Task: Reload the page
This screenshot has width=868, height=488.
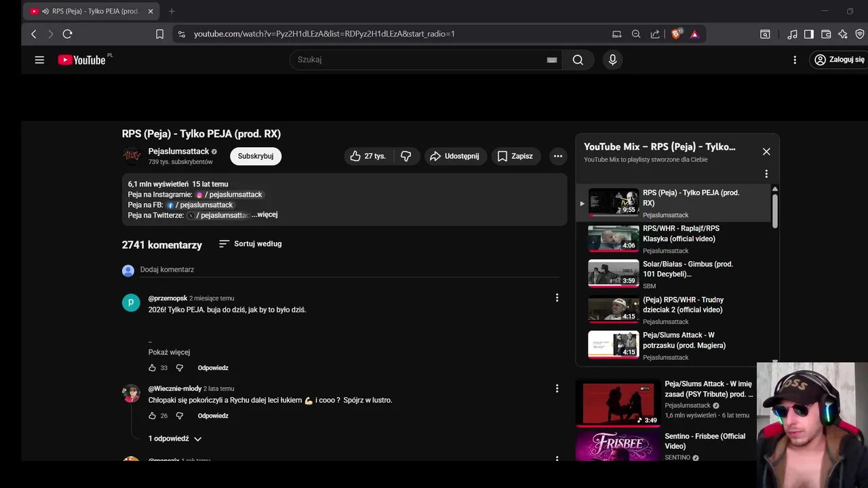Action: coord(67,34)
